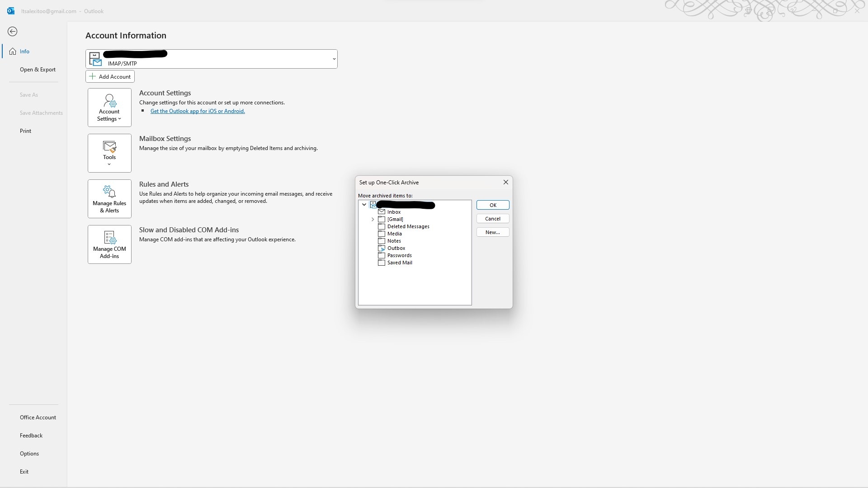The width and height of the screenshot is (868, 488).
Task: Open the mailbox Tools icon button
Action: coord(109,153)
